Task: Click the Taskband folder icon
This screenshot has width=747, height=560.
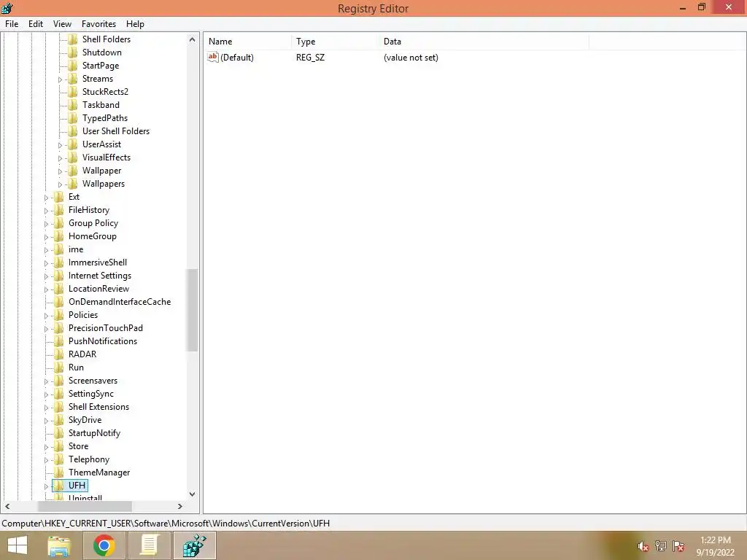Action: pyautogui.click(x=72, y=105)
